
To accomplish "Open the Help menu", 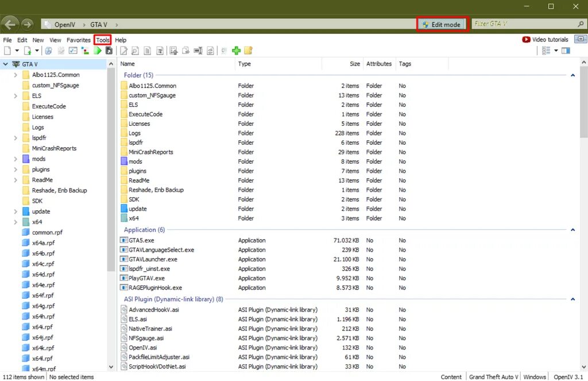I will pos(121,40).
